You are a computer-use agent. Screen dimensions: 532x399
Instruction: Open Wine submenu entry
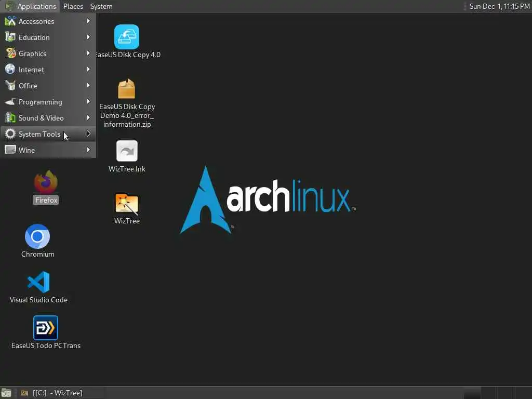click(48, 150)
